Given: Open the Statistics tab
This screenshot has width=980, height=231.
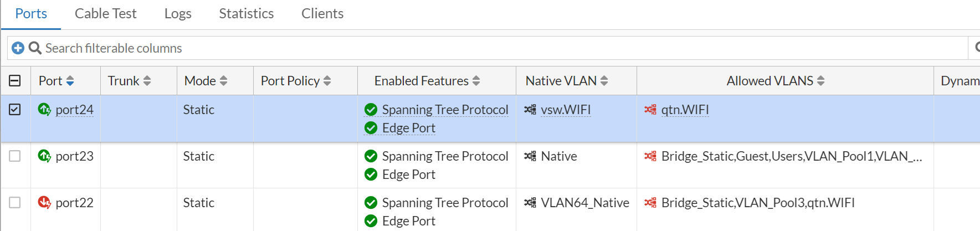Looking at the screenshot, I should 246,13.
